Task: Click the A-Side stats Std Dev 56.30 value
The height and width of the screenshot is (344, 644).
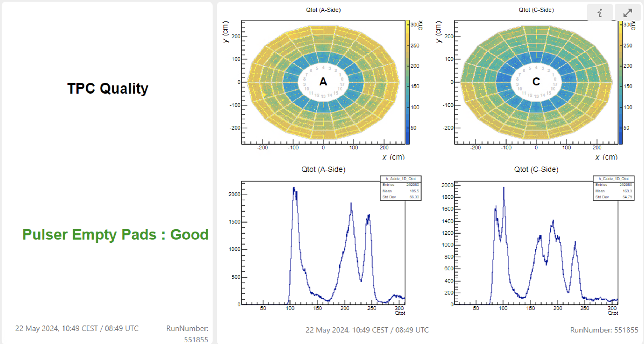Action: point(414,197)
